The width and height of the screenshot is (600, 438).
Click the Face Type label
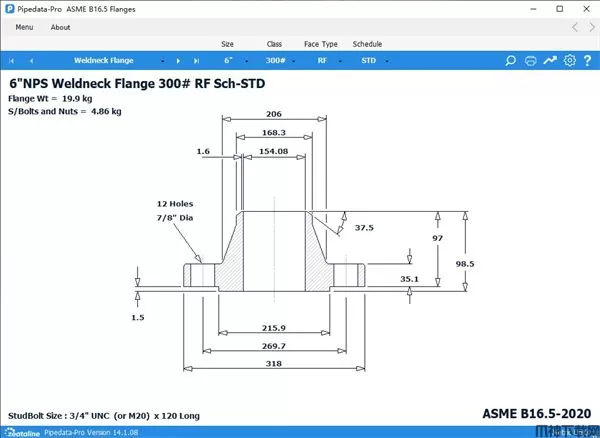pyautogui.click(x=321, y=44)
